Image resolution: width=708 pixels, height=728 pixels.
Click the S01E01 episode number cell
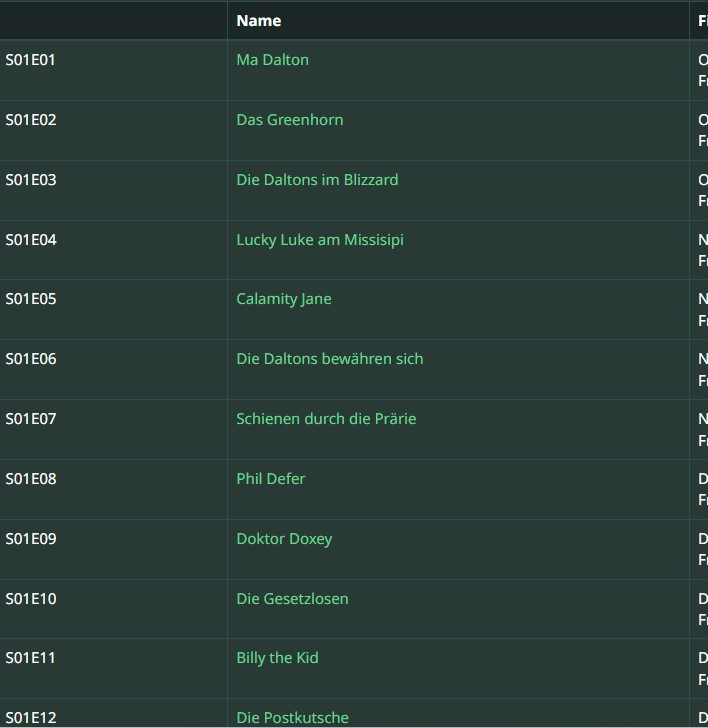pyautogui.click(x=31, y=60)
